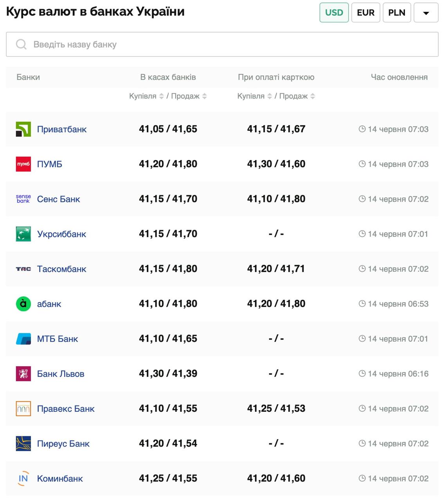
Task: Sort by card payment Купівля rate
Action: (x=269, y=96)
